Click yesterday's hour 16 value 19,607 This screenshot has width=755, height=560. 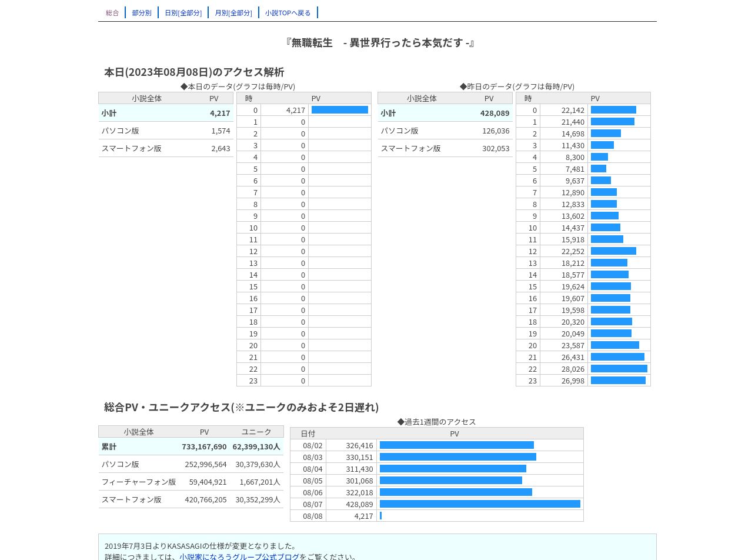click(573, 298)
